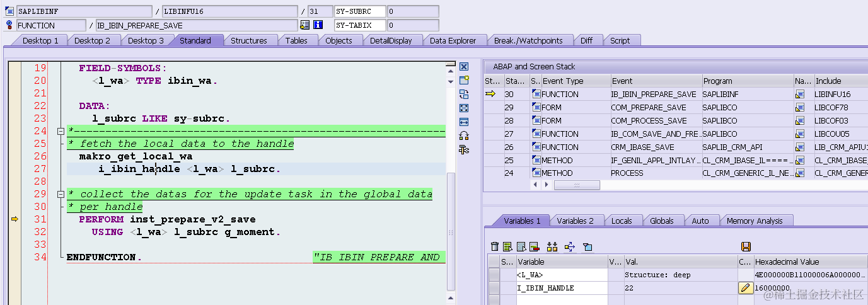This screenshot has height=305, width=868.
Task: Click editor scrollbar up arrow
Action: pyautogui.click(x=450, y=72)
